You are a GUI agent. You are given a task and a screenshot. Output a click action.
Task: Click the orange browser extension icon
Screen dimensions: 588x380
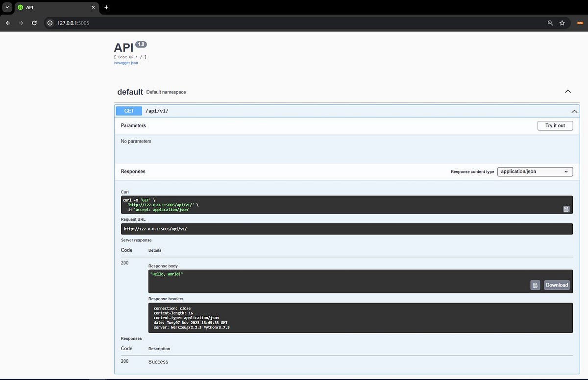point(580,23)
